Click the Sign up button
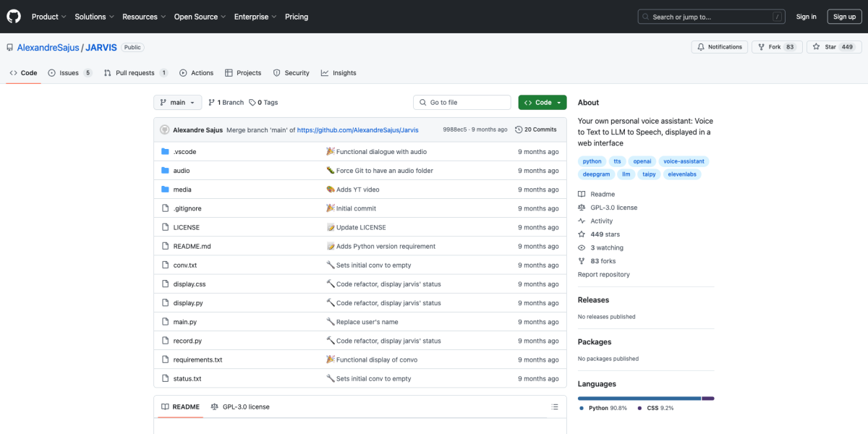The image size is (868, 434). tap(844, 17)
